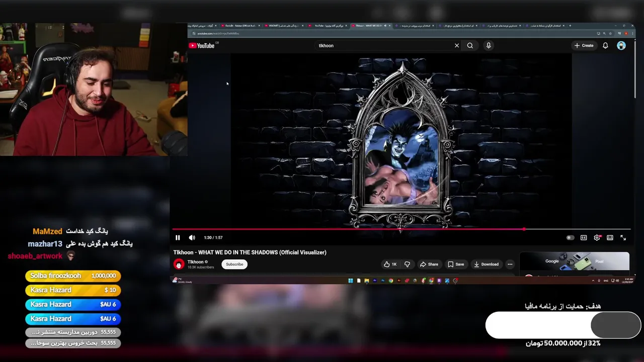Viewport: 644px width, 362px height.
Task: Subscribe to the Tlkhoon channel
Action: coord(234,264)
